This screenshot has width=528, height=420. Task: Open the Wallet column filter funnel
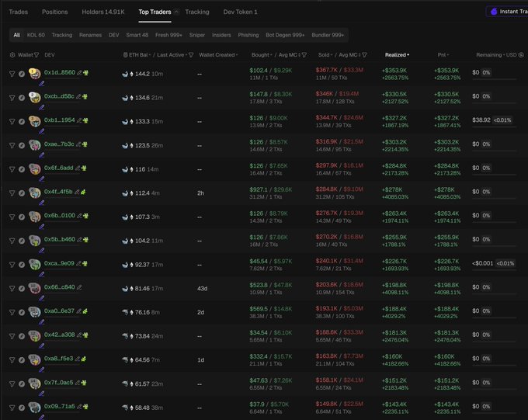coord(36,55)
